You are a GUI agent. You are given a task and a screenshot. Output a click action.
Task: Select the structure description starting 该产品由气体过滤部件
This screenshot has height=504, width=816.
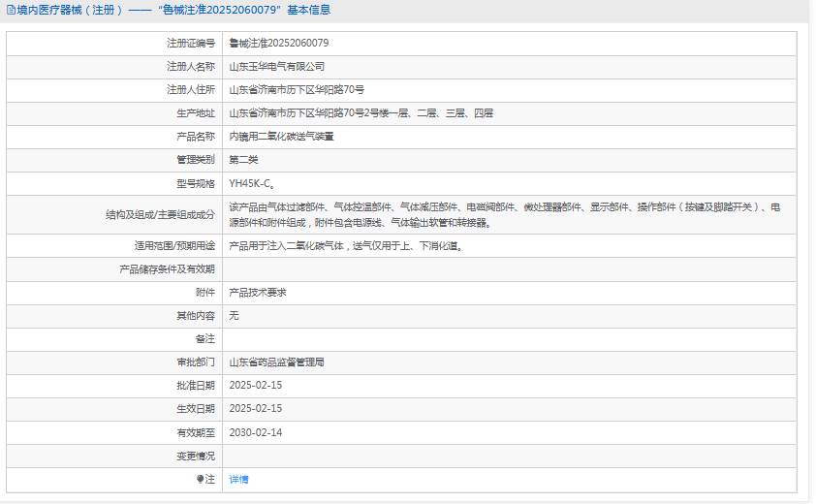505,215
